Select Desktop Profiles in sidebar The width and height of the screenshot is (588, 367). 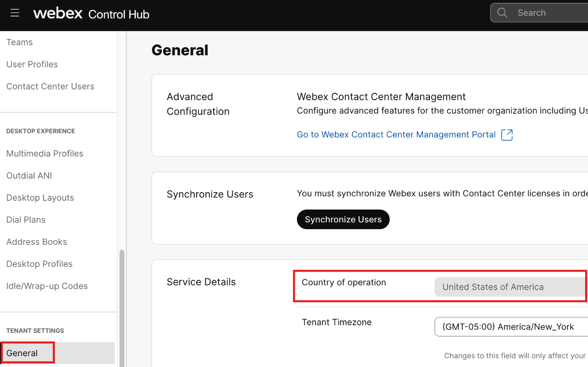[x=39, y=264]
